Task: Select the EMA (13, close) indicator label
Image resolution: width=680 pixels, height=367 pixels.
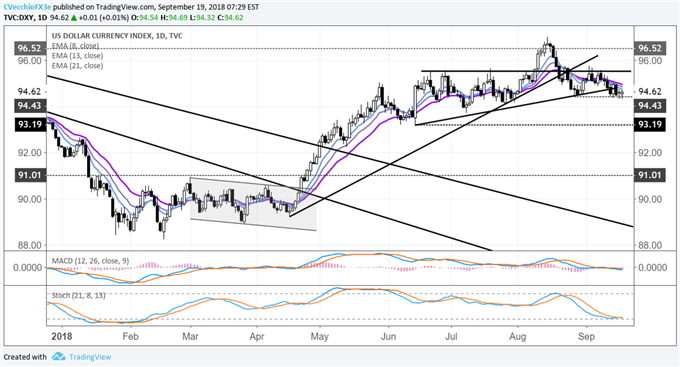Action: click(x=77, y=56)
